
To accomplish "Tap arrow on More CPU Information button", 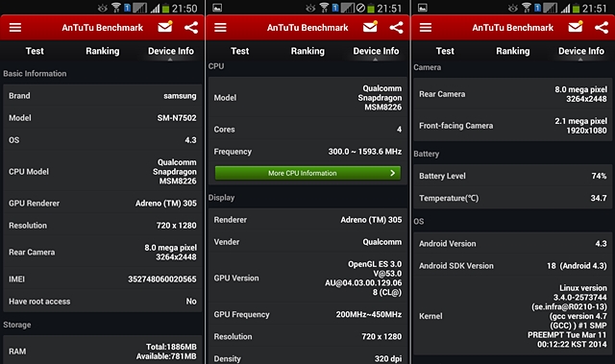I will (393, 173).
